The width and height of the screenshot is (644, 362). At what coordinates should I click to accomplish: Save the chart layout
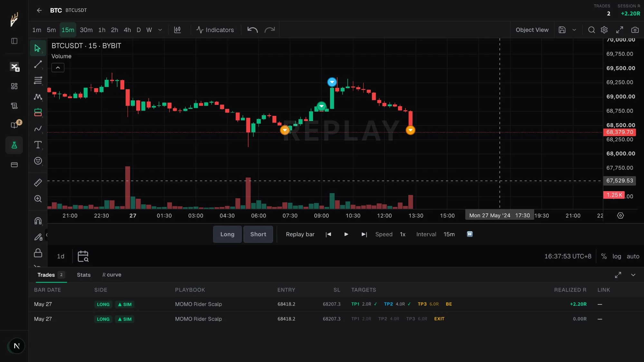pos(562,30)
